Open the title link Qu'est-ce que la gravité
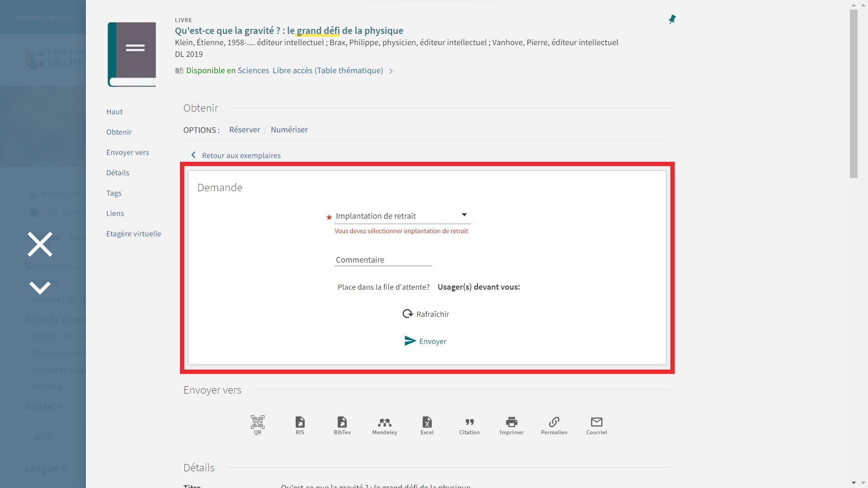 [289, 31]
